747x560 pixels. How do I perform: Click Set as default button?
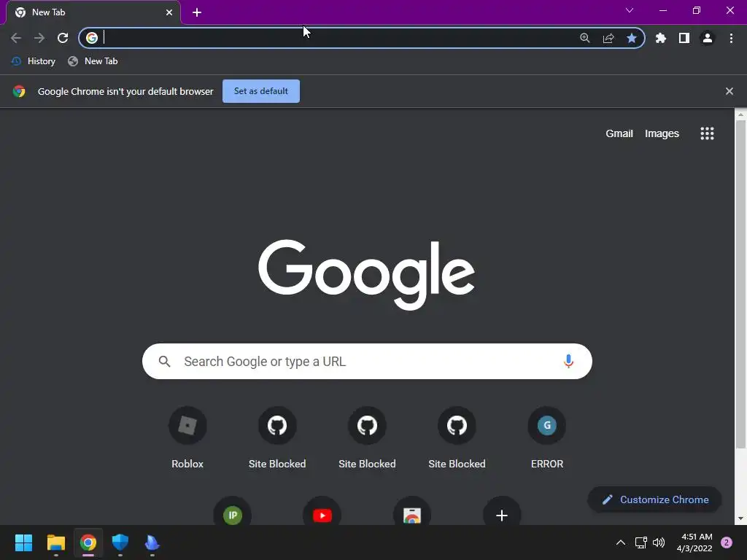pyautogui.click(x=261, y=91)
